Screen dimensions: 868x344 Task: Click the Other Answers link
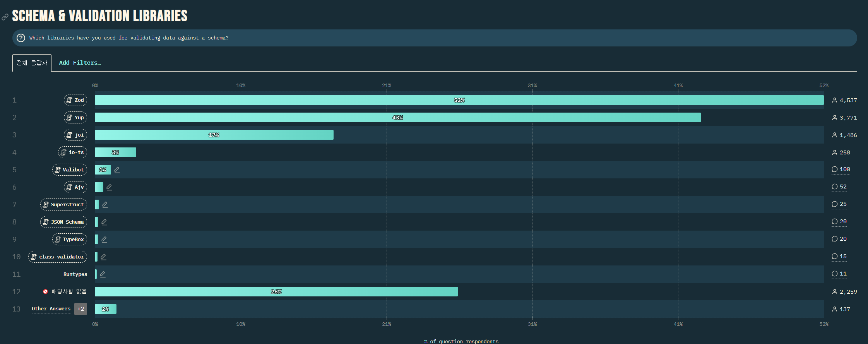[51, 309]
